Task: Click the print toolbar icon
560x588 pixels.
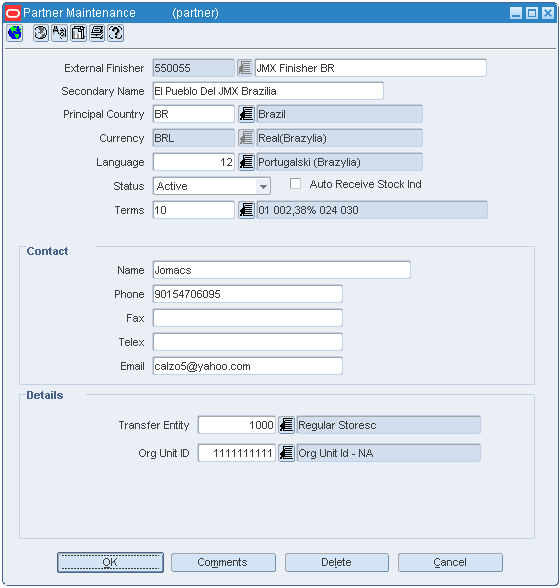Action: 97,33
